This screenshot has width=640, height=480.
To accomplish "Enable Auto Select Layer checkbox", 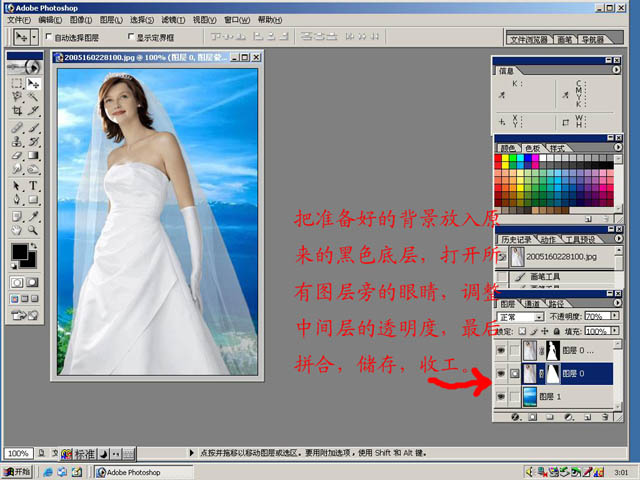I will (x=49, y=37).
